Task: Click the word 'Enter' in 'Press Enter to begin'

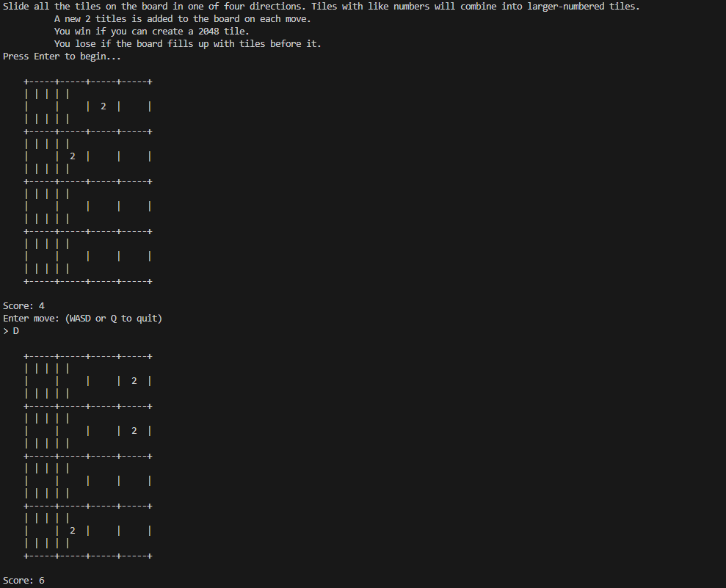Action: tap(47, 57)
